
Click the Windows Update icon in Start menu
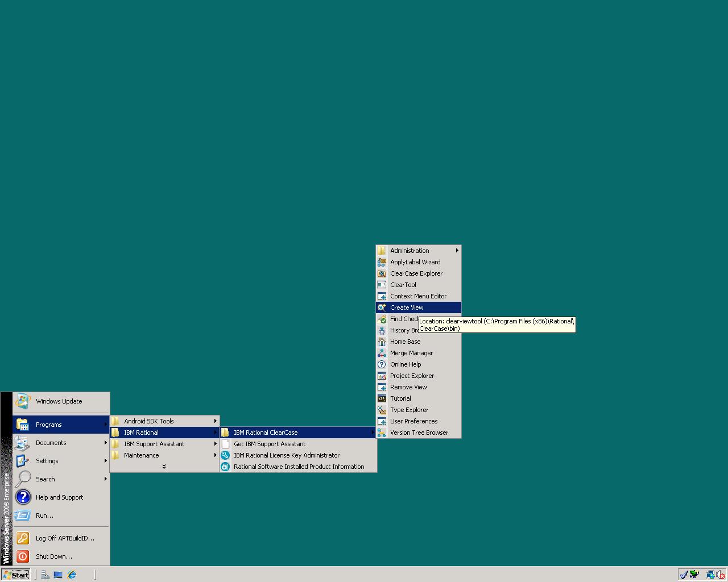pos(23,401)
